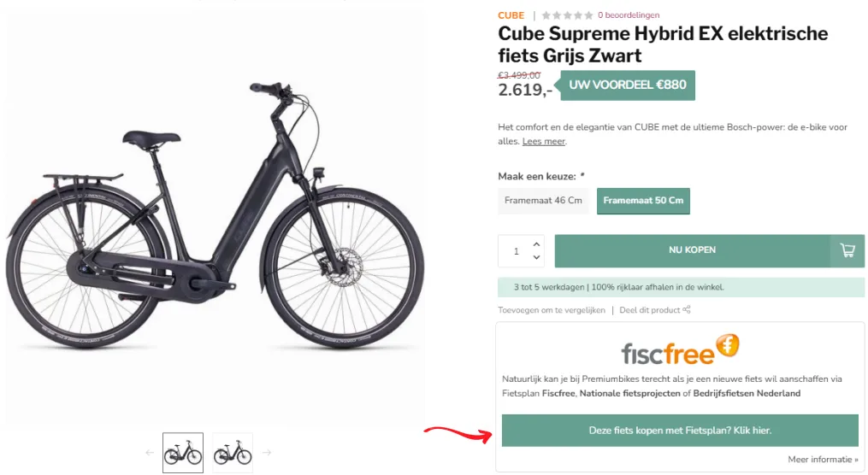Increase quantity with the up arrow
Viewport: 868px width, 475px height.
pyautogui.click(x=536, y=243)
